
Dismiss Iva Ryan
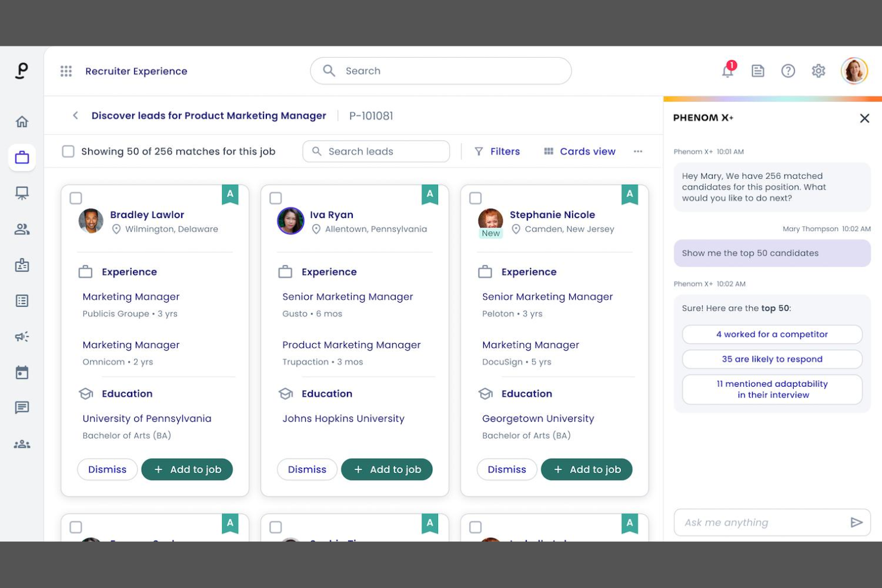pyautogui.click(x=307, y=469)
